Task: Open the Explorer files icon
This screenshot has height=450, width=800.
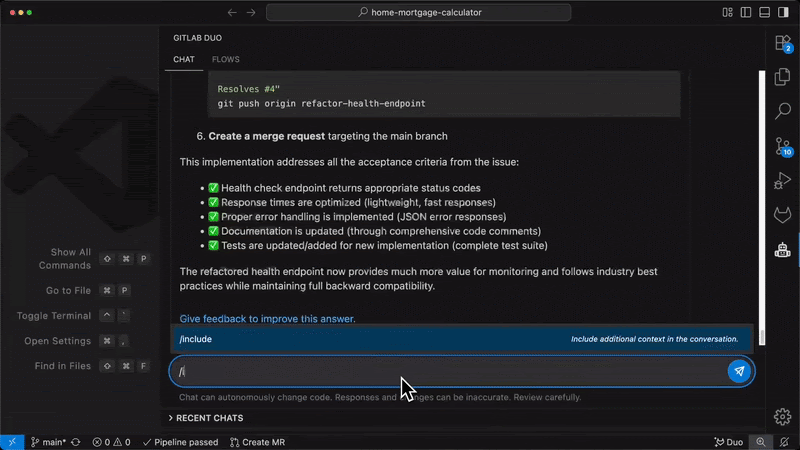Action: (x=783, y=77)
